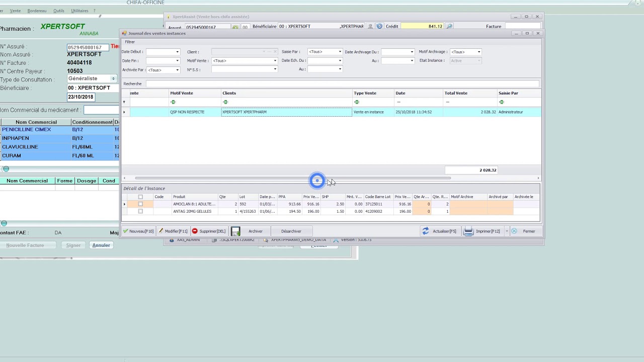644x362 pixels.
Task: Click the Filtrer tab label
Action: tap(130, 42)
